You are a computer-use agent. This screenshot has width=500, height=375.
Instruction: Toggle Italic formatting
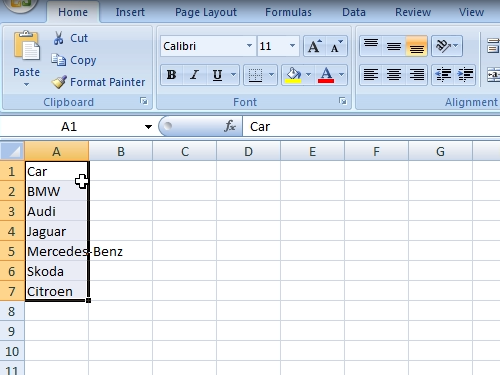pyautogui.click(x=194, y=75)
